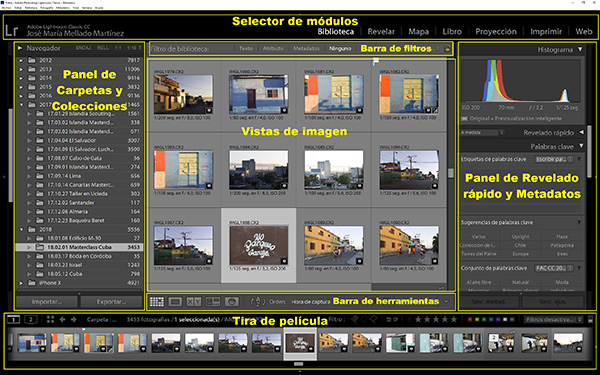Viewport: 600px width, 375px height.
Task: Open keyword set dropdown FAC CC 20
Action: click(554, 268)
